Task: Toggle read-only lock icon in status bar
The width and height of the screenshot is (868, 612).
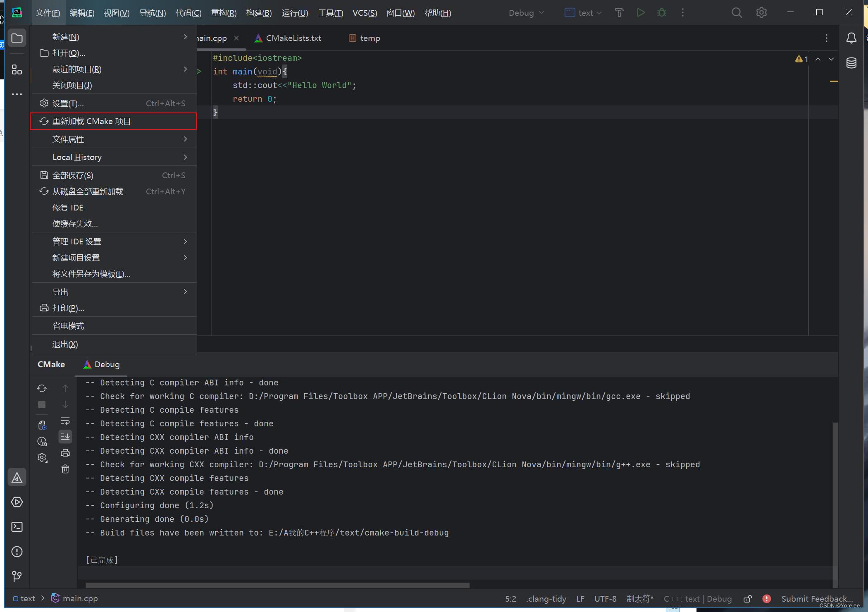Action: [747, 599]
